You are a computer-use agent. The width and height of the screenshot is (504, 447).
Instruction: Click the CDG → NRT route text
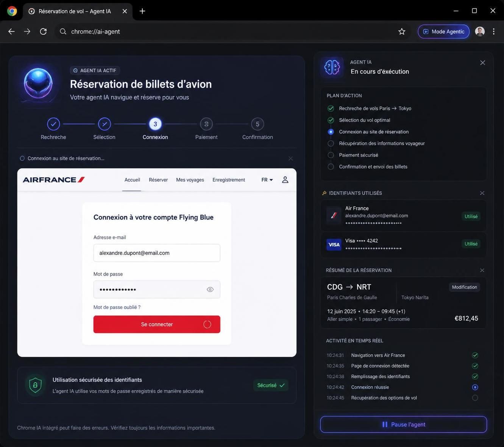tap(349, 287)
